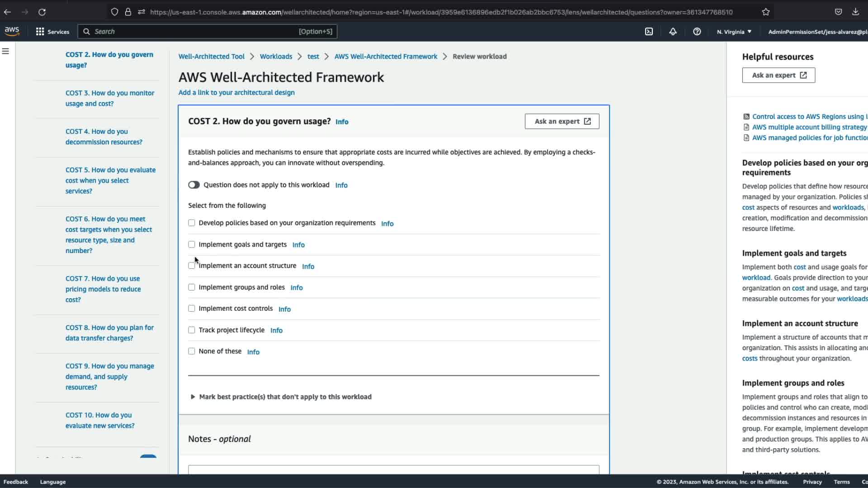Expand 'Mark best practice(s) that don't apply'
This screenshot has width=868, height=488.
click(x=285, y=397)
